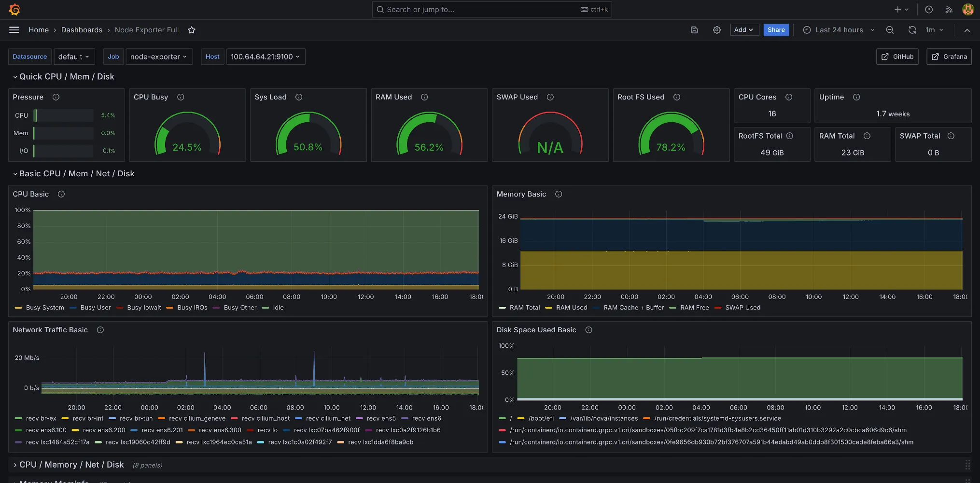Click the search or jump to field
Screen dimensions: 980x483
(x=491, y=9)
